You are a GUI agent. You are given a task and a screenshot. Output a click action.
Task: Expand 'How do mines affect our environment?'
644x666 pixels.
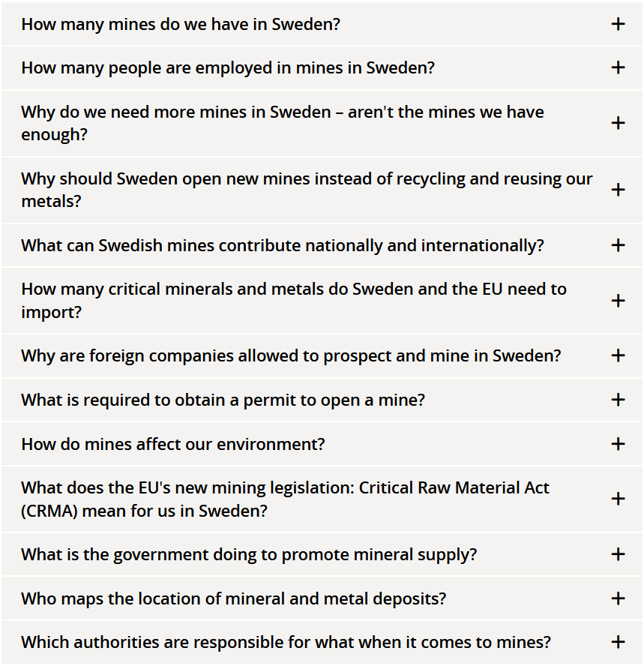(173, 444)
